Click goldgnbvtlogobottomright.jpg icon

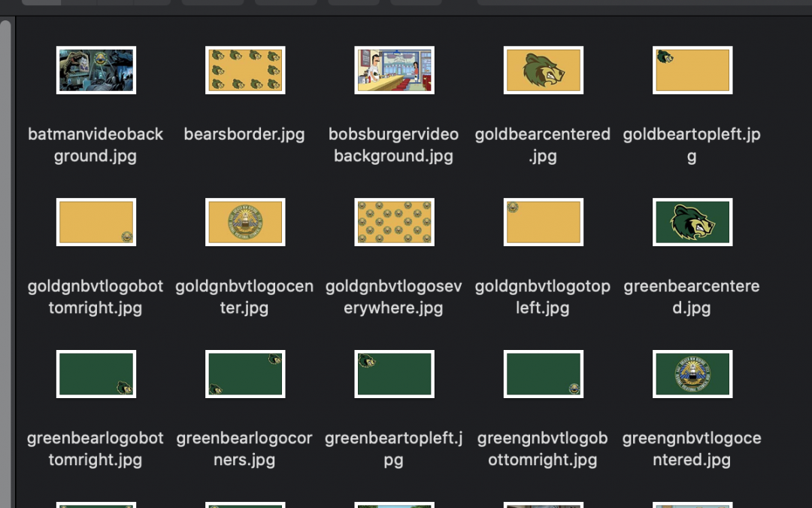pos(96,222)
